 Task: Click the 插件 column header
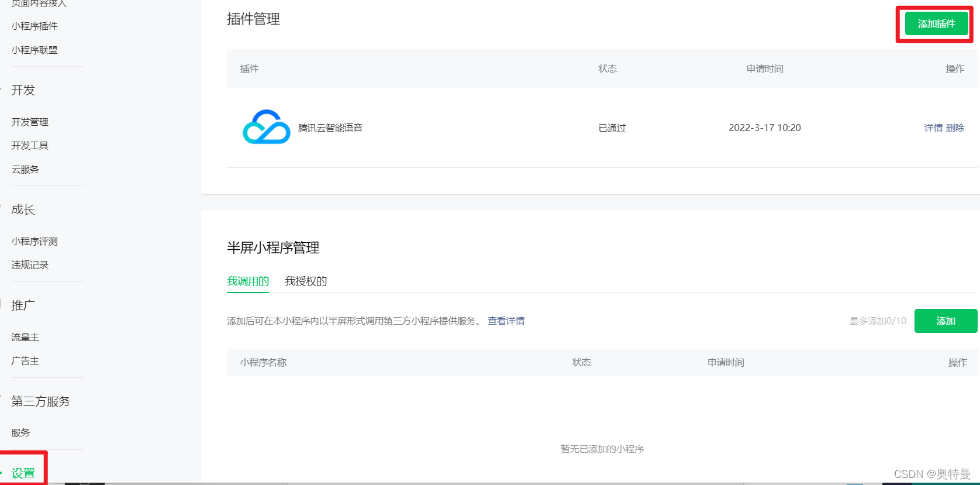pos(249,68)
